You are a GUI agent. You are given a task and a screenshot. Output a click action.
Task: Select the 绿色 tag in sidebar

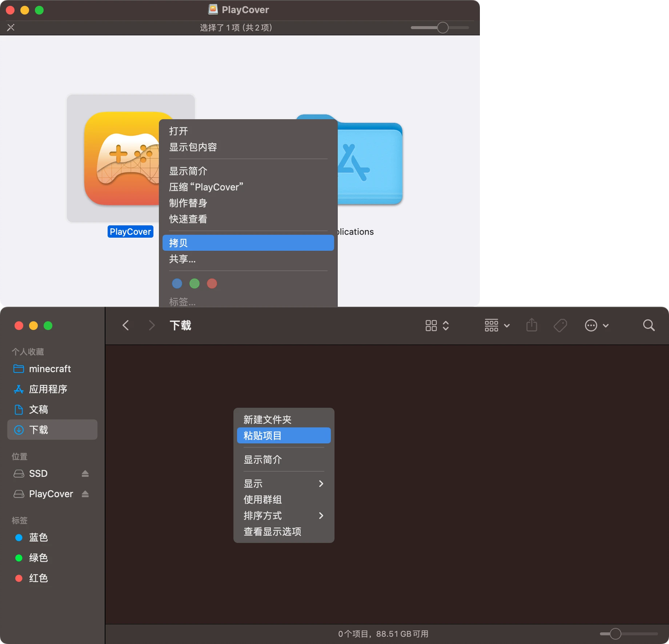52,558
